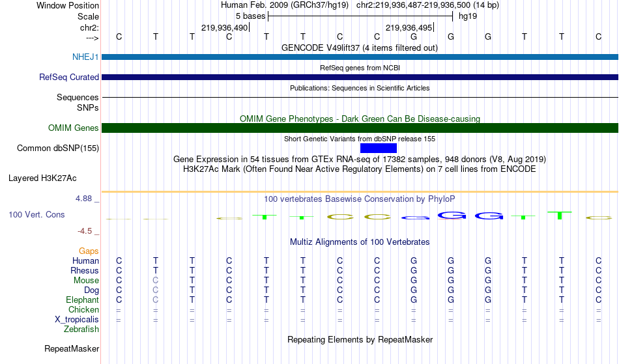The image size is (619, 364).
Task: Click the Elephant alignment row label
Action: point(82,300)
